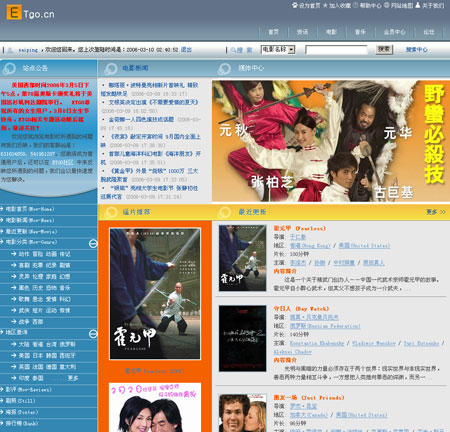Click the circle icon in 猛片推荐 header
This screenshot has width=450, height=432.
point(110,212)
